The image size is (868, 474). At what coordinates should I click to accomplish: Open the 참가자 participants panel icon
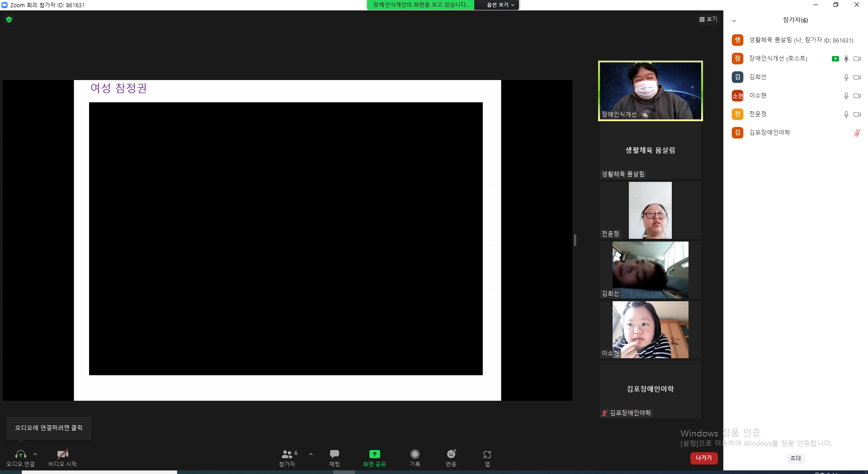(x=287, y=454)
